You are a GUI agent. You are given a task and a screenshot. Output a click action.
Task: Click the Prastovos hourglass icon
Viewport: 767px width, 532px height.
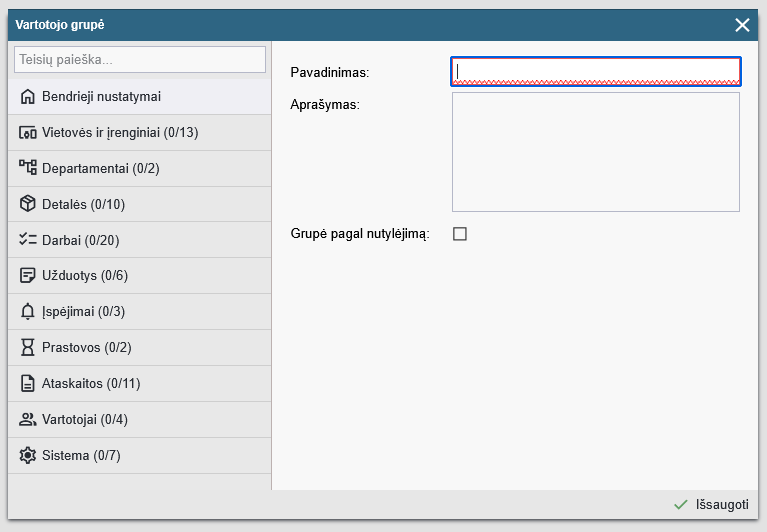[x=28, y=348]
